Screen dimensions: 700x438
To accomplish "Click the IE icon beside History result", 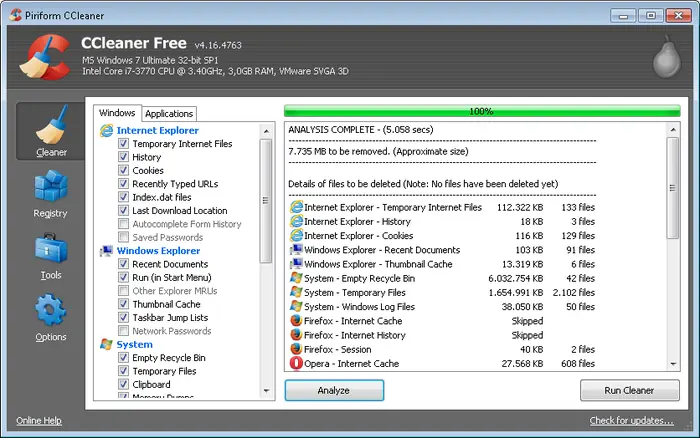I will [x=296, y=221].
